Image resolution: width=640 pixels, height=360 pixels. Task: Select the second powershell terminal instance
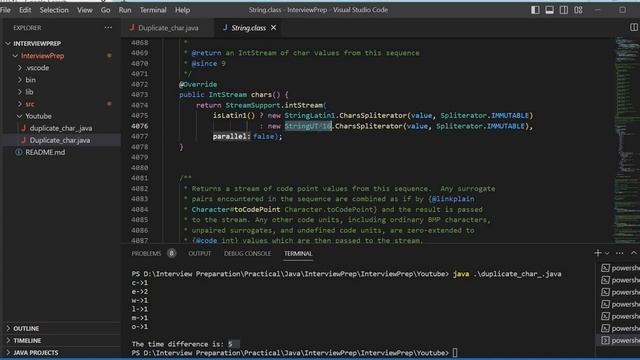point(620,280)
